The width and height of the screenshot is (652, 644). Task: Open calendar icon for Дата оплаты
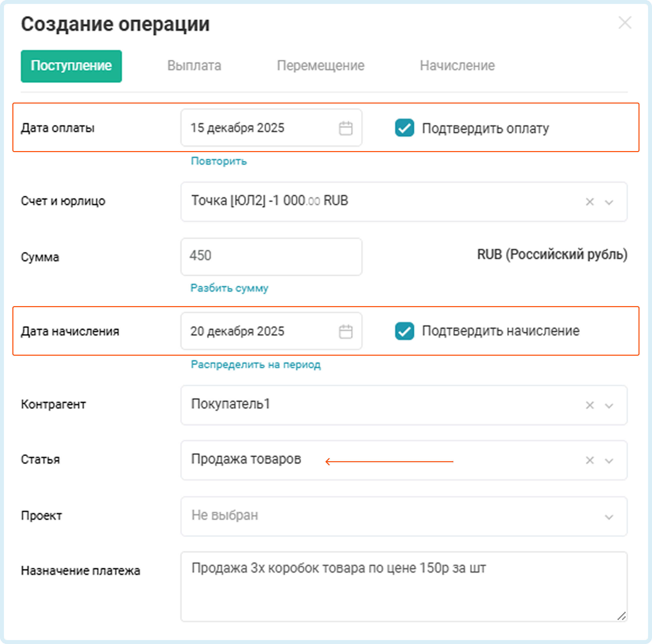coord(345,128)
